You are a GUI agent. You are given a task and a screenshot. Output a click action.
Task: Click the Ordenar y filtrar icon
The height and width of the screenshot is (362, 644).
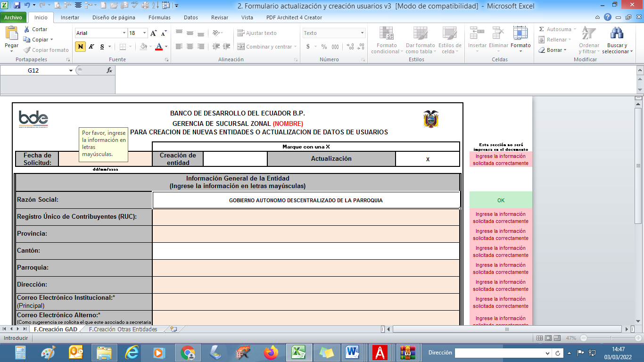589,34
